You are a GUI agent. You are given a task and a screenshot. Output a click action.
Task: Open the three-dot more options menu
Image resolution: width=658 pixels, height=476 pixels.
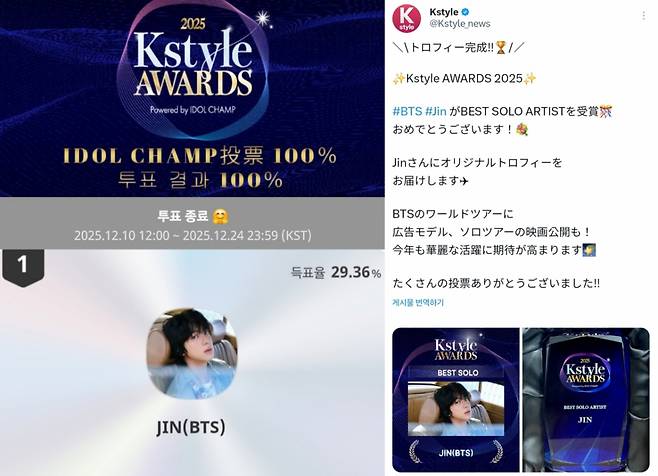pos(643,16)
